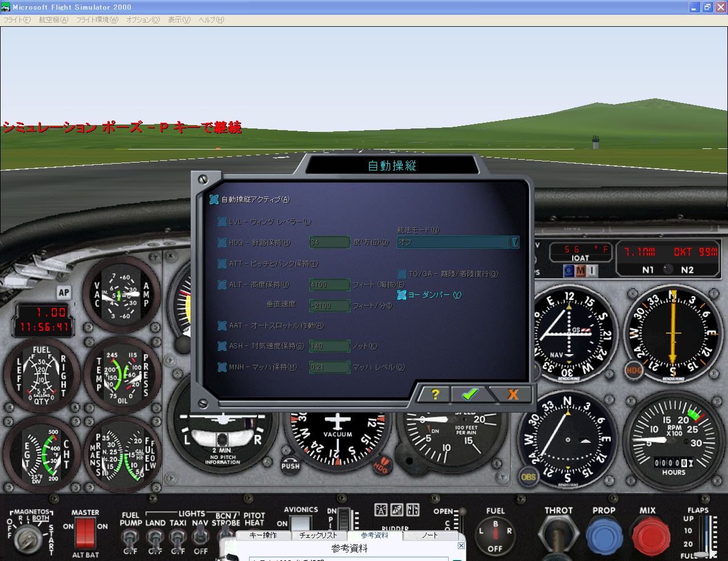The width and height of the screenshot is (728, 561).
Task: Open the 航法モード dropdown arrow
Action: [x=515, y=242]
